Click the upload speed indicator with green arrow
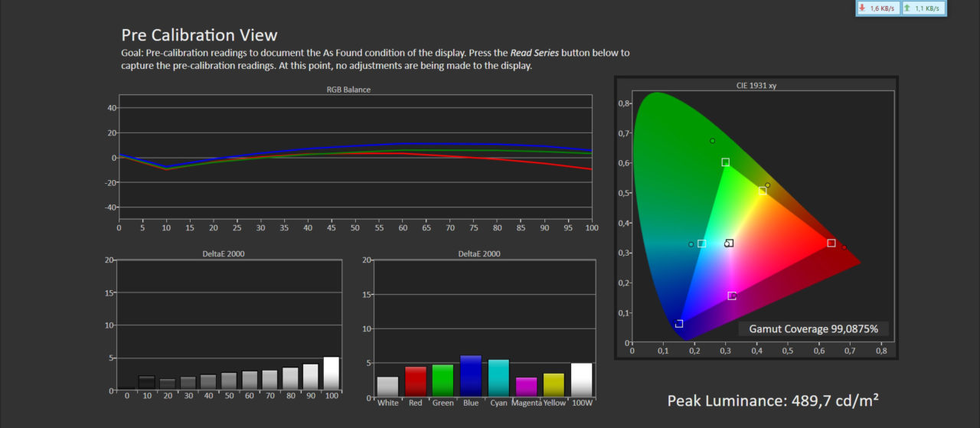Viewport: 980px width, 428px height. click(923, 8)
